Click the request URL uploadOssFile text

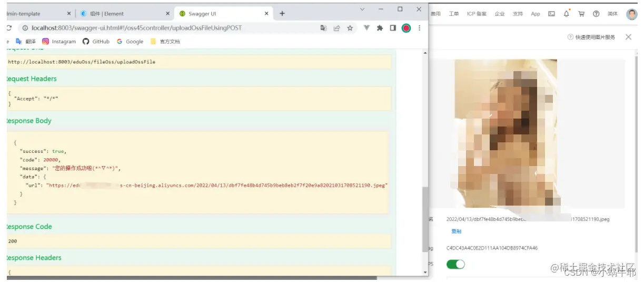pyautogui.click(x=82, y=62)
